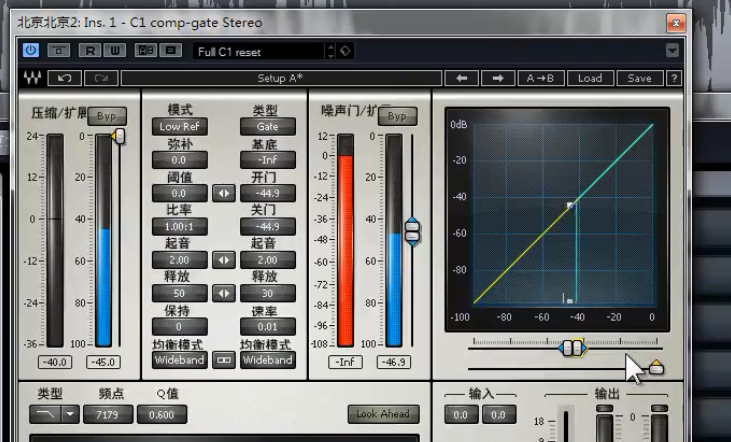This screenshot has height=442, width=731.
Task: Enable the R read automation button
Action: click(90, 50)
